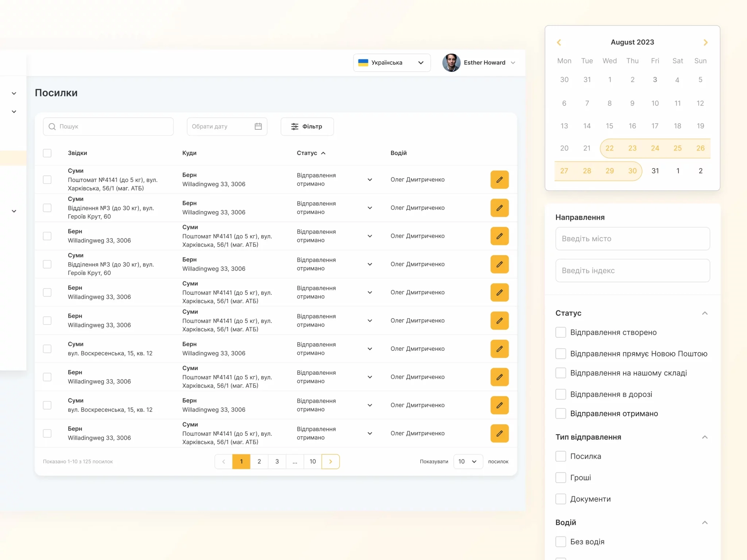Image resolution: width=747 pixels, height=560 pixels.
Task: Check the select-all checkbox in the table header
Action: 47,153
